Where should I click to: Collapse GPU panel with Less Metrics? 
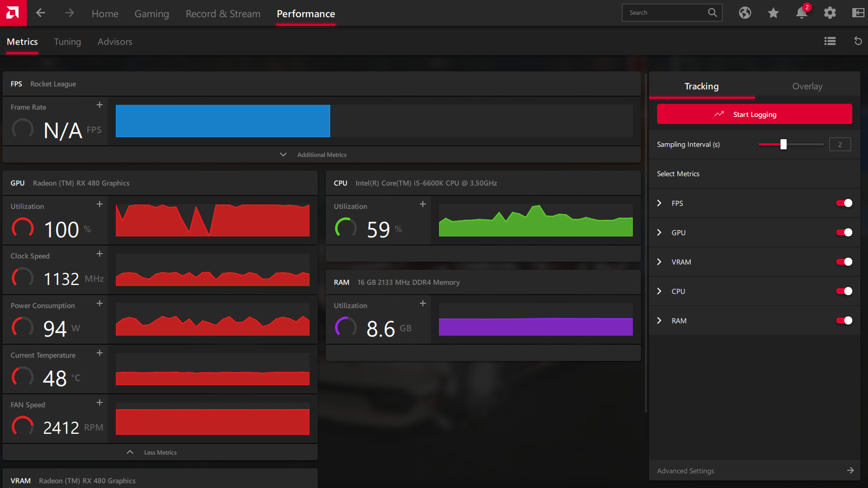160,452
